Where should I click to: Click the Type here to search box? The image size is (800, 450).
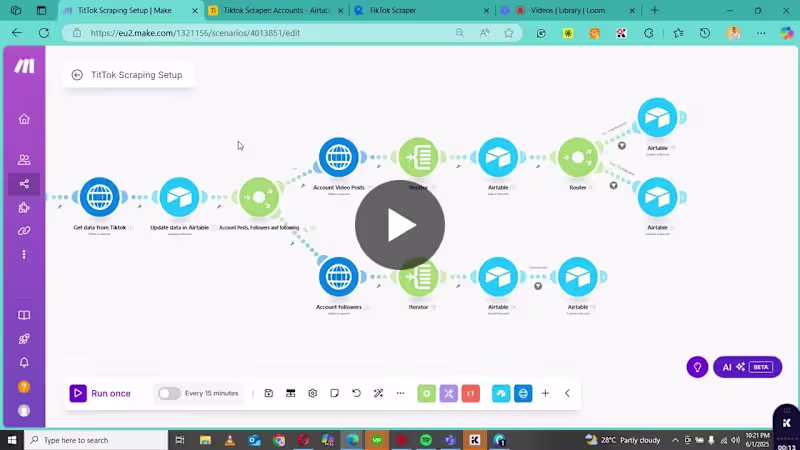click(95, 440)
